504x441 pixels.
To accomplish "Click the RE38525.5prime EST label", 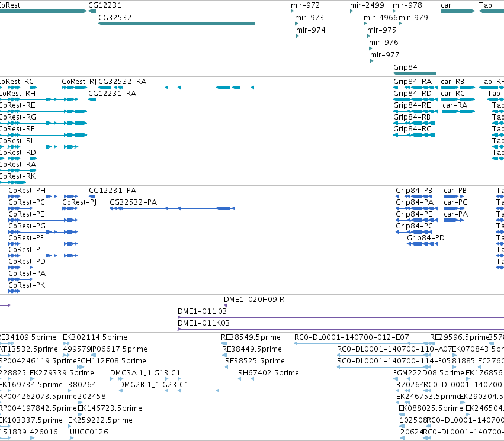I will point(255,361).
